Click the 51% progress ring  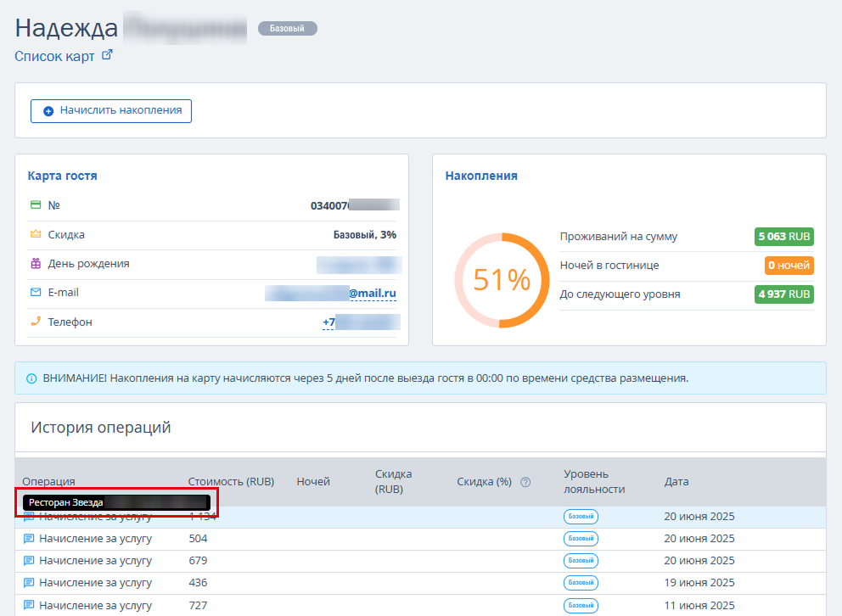[502, 279]
